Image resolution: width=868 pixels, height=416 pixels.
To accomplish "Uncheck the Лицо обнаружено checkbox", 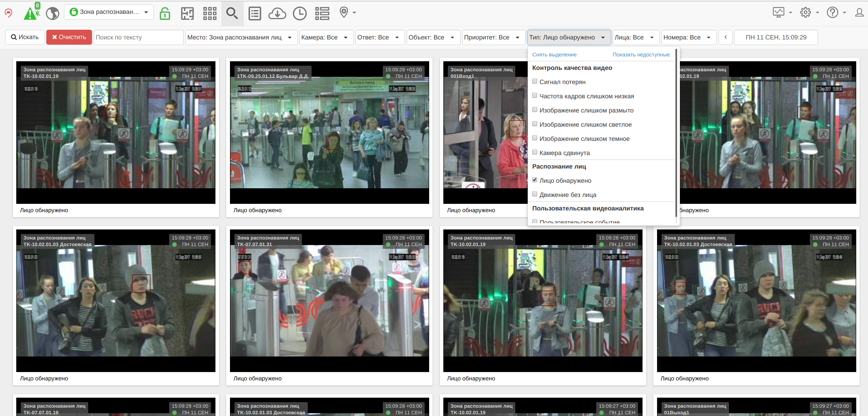I will [x=535, y=180].
